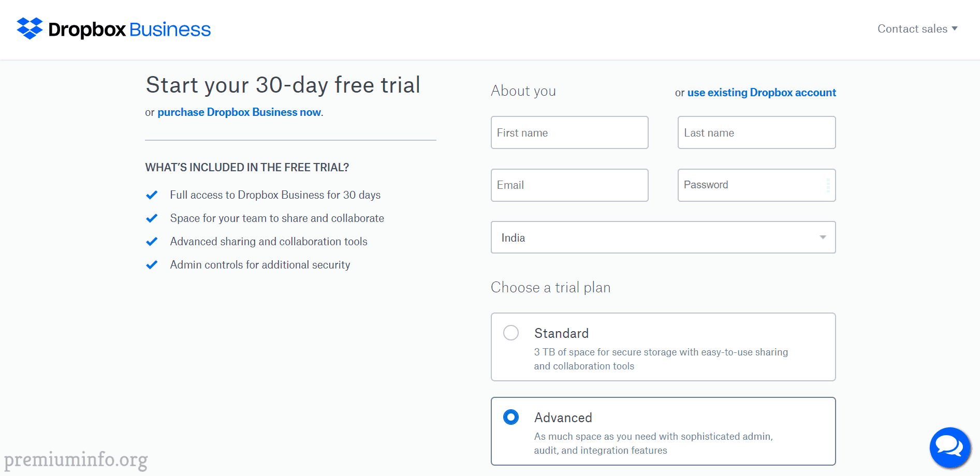
Task: Focus the First name input field
Action: [569, 132]
